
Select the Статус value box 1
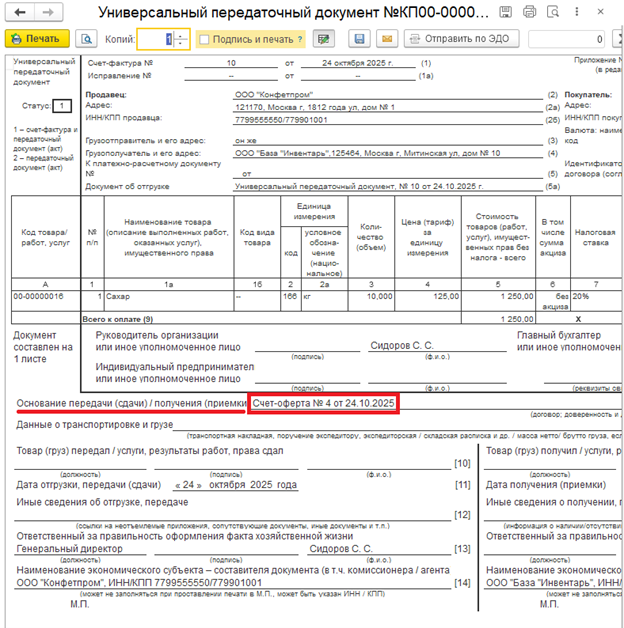(62, 106)
